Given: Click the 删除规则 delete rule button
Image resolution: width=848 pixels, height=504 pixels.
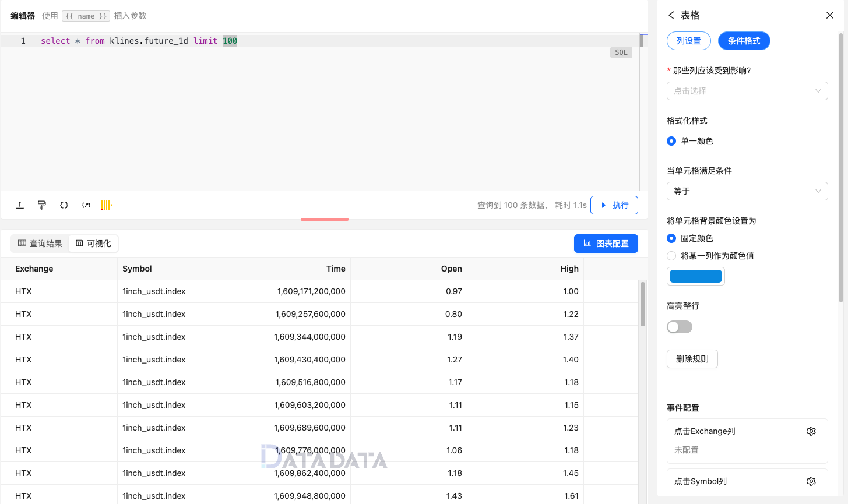Looking at the screenshot, I should pyautogui.click(x=692, y=359).
